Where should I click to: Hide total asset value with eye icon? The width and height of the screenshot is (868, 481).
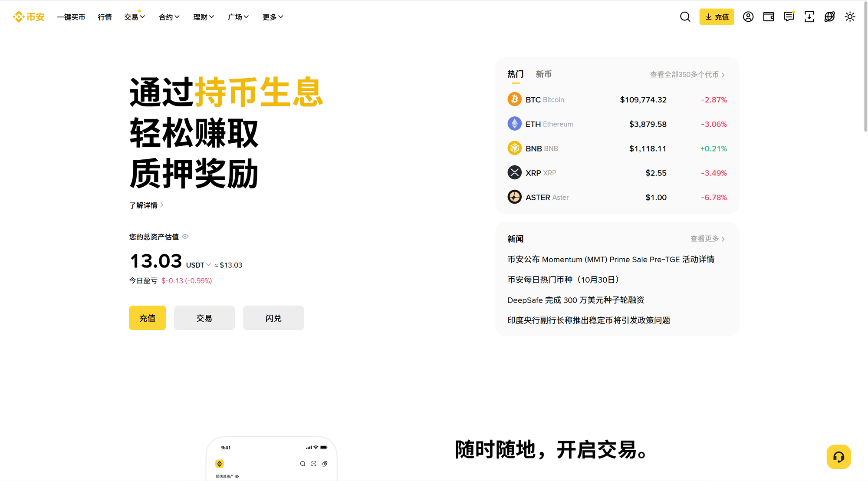[185, 237]
